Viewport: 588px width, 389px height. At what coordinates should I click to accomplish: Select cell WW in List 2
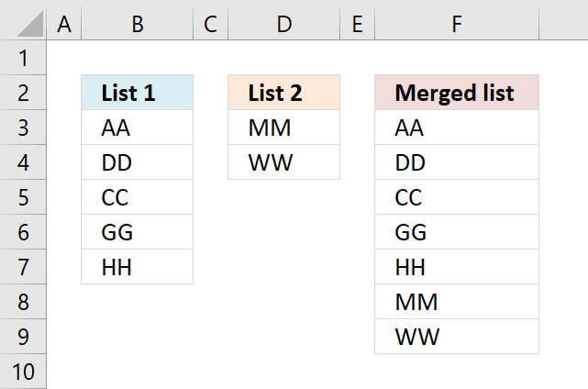[283, 162]
